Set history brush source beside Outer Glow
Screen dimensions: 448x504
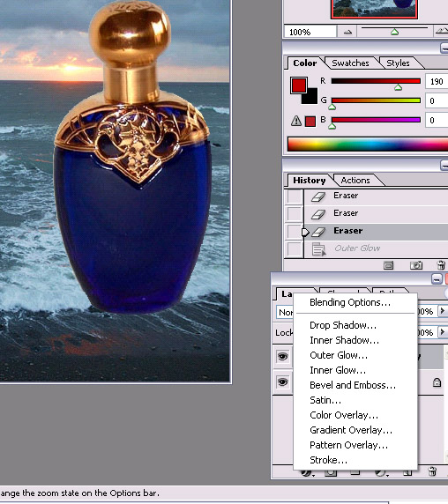(294, 248)
